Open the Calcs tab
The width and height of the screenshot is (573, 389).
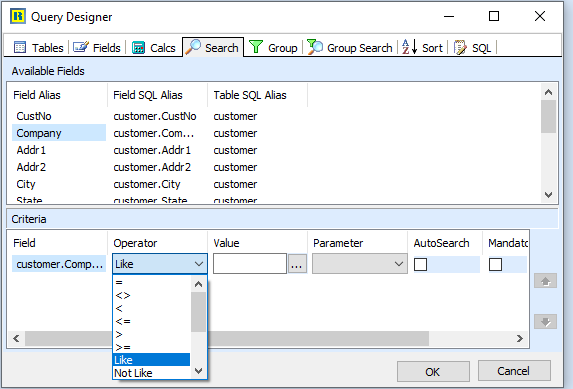(153, 48)
